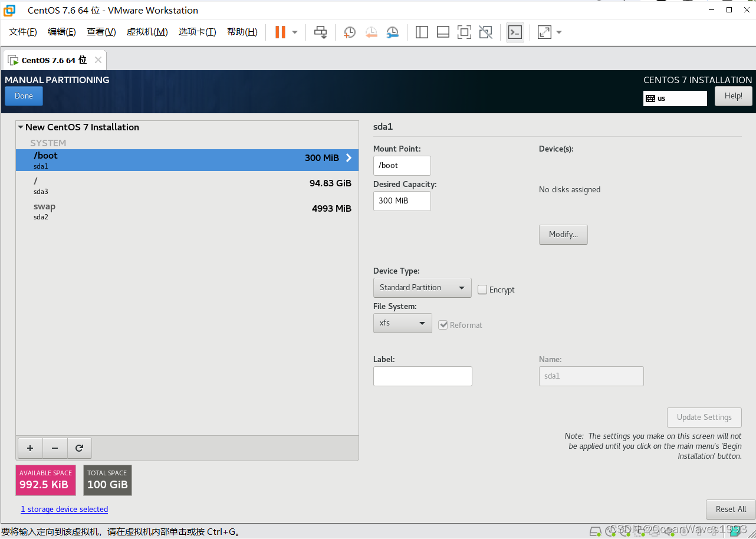
Task: Revert virtual machine to last snapshot
Action: coord(371,32)
